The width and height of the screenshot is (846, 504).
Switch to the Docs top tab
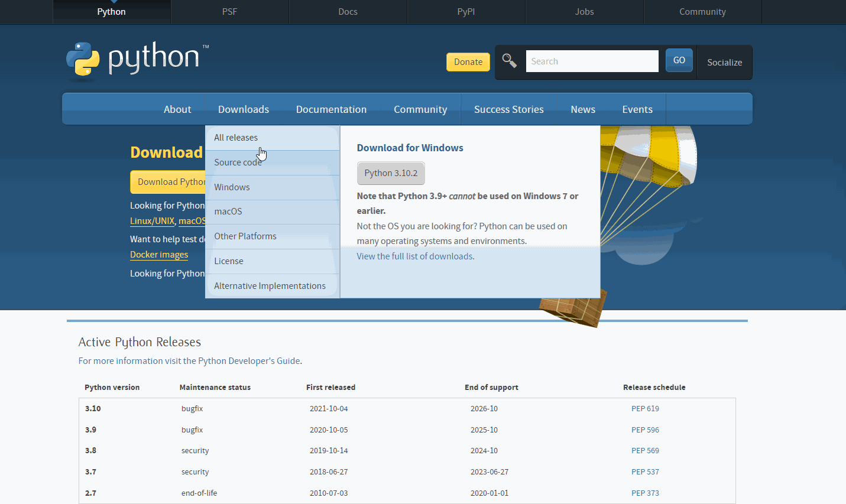coord(348,12)
